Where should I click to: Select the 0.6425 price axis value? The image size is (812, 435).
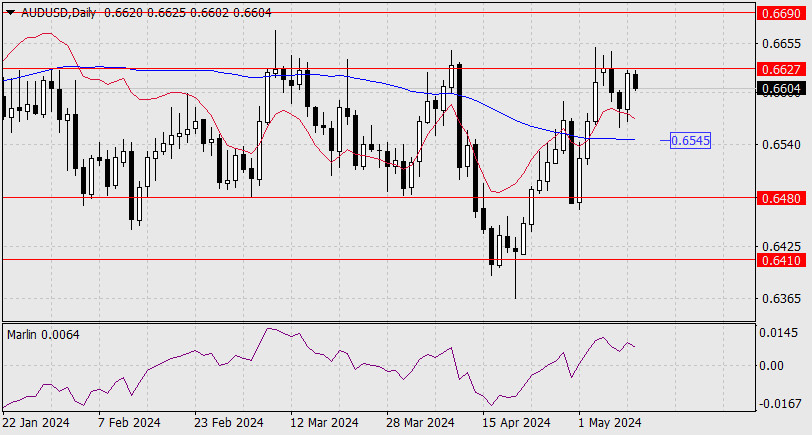pyautogui.click(x=781, y=245)
